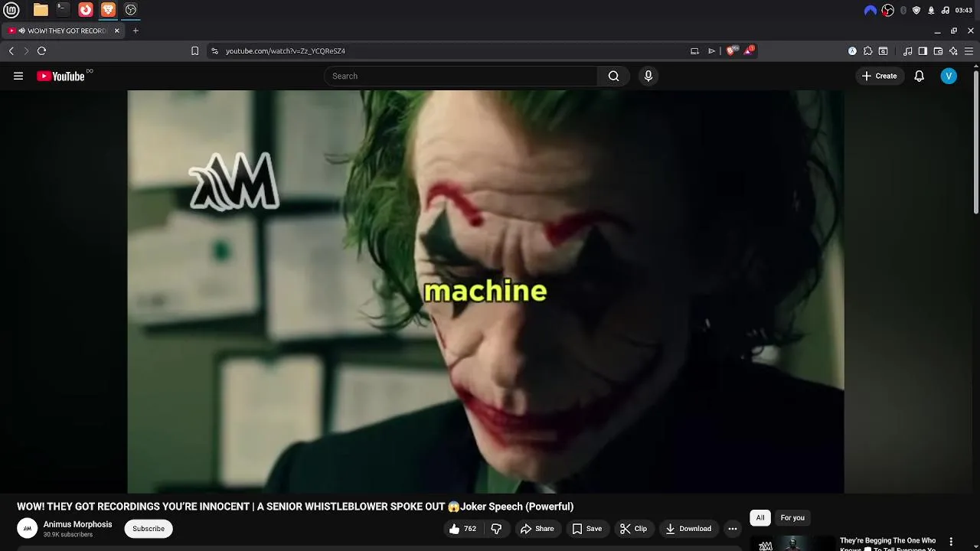
Task: Select the For you filter chip
Action: 792,518
